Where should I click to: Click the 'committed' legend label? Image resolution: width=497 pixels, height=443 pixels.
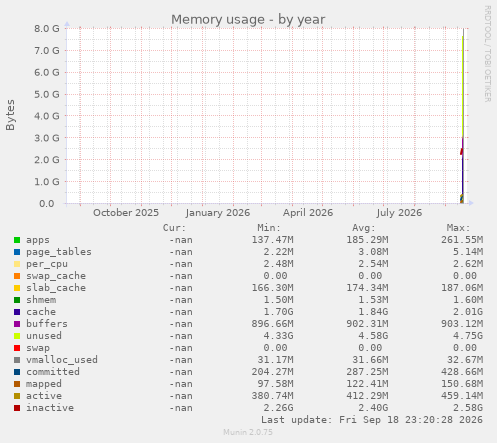point(53,372)
